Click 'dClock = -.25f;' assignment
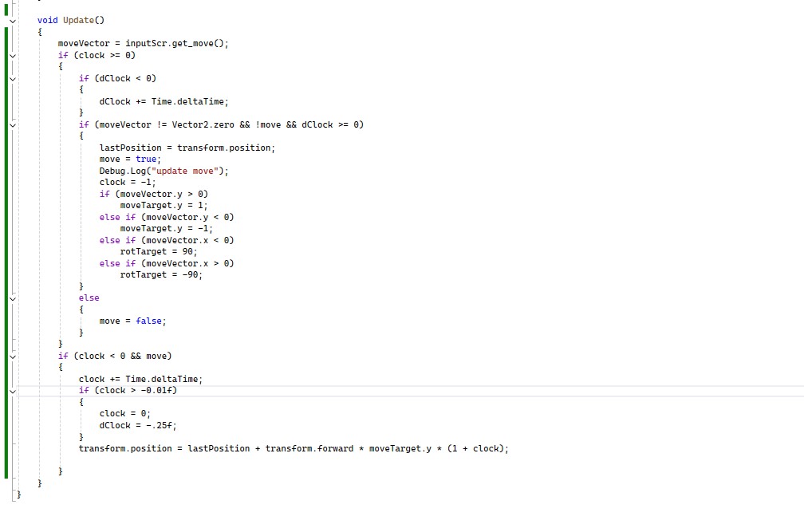This screenshot has width=804, height=532. coord(137,425)
